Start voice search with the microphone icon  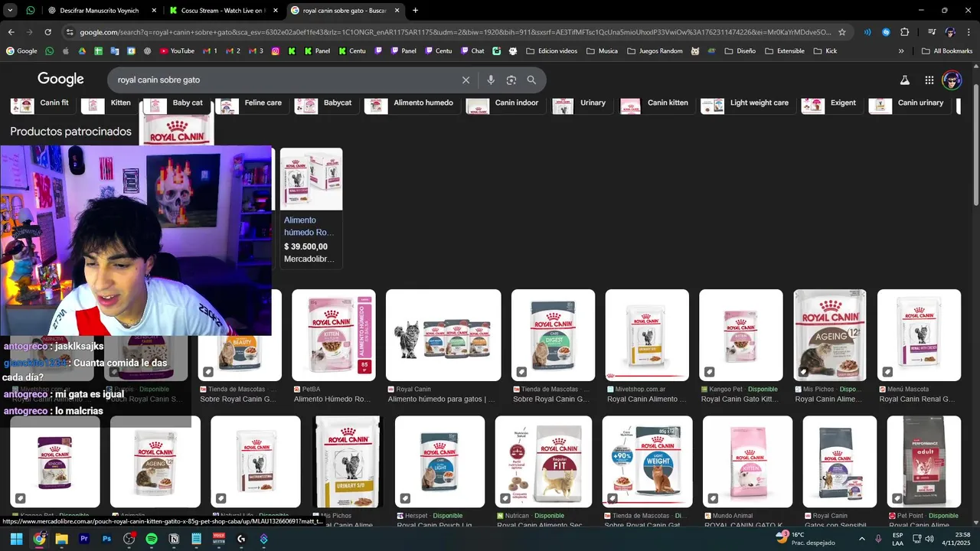pos(491,80)
